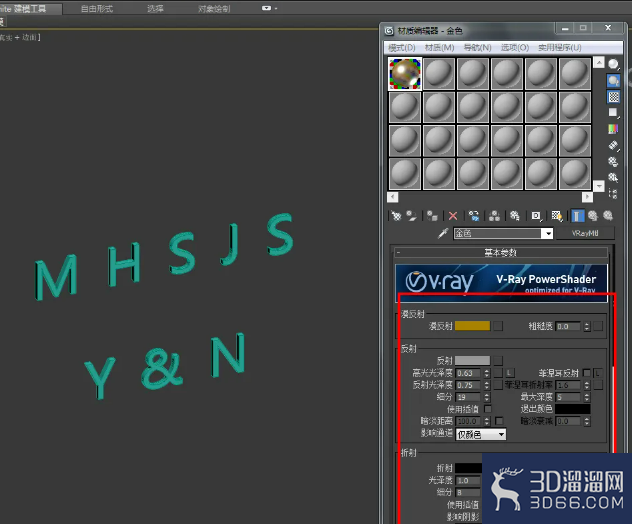Image resolution: width=632 pixels, height=524 pixels.
Task: Open ribbon options dropdown at top
Action: [x=269, y=8]
